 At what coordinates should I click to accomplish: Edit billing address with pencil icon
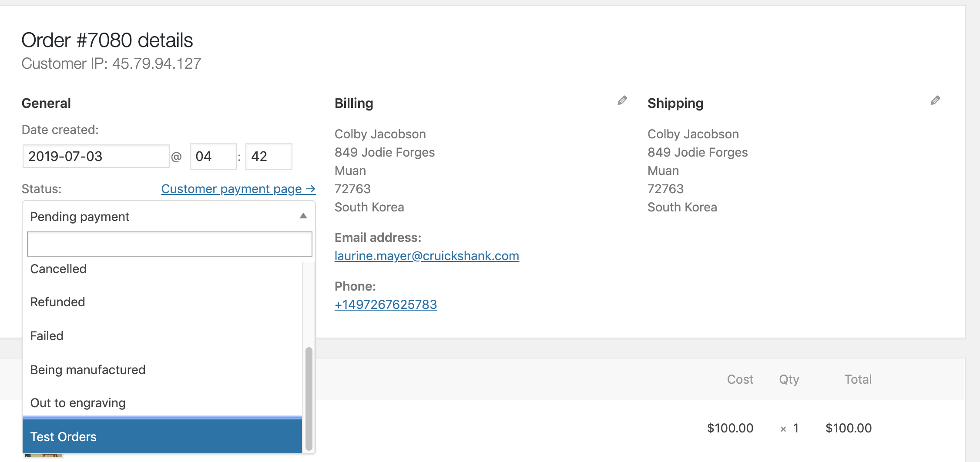tap(622, 100)
